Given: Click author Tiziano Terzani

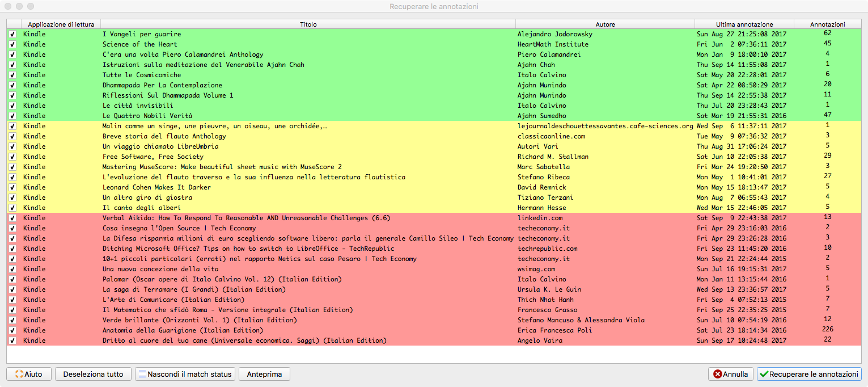Looking at the screenshot, I should click(545, 197).
